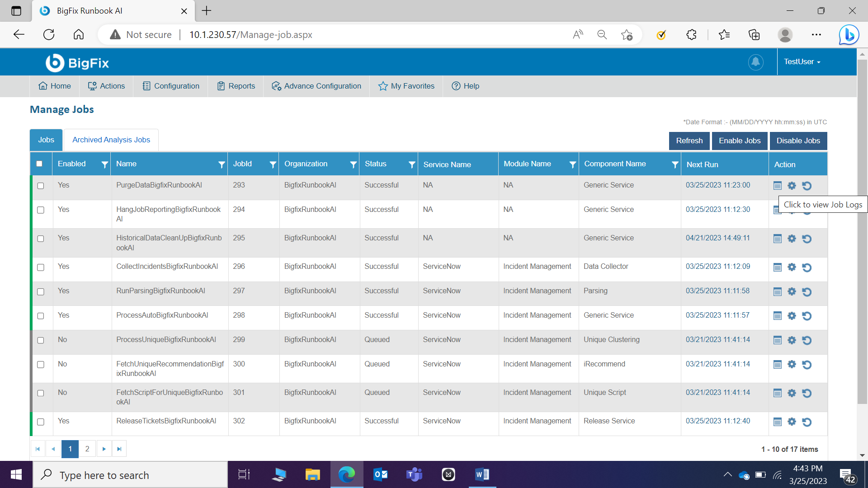The width and height of the screenshot is (868, 488).
Task: Expand TestUser account dropdown
Action: pyautogui.click(x=802, y=62)
